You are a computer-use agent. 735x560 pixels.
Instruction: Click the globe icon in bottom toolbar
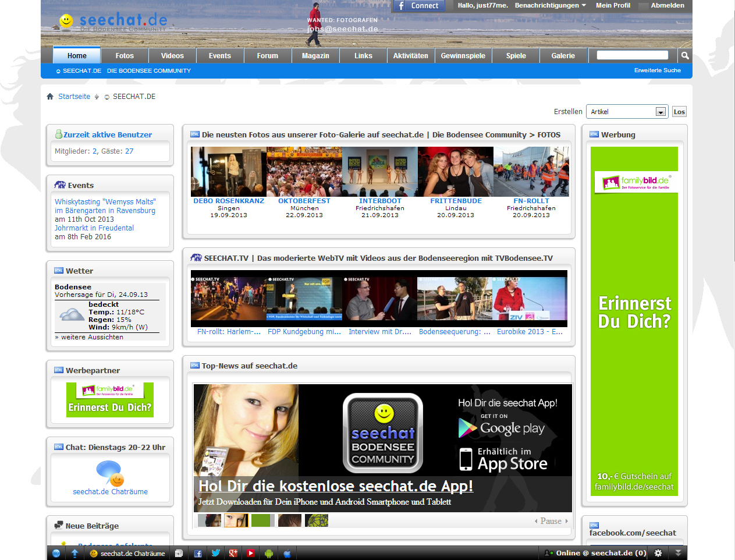(56, 553)
